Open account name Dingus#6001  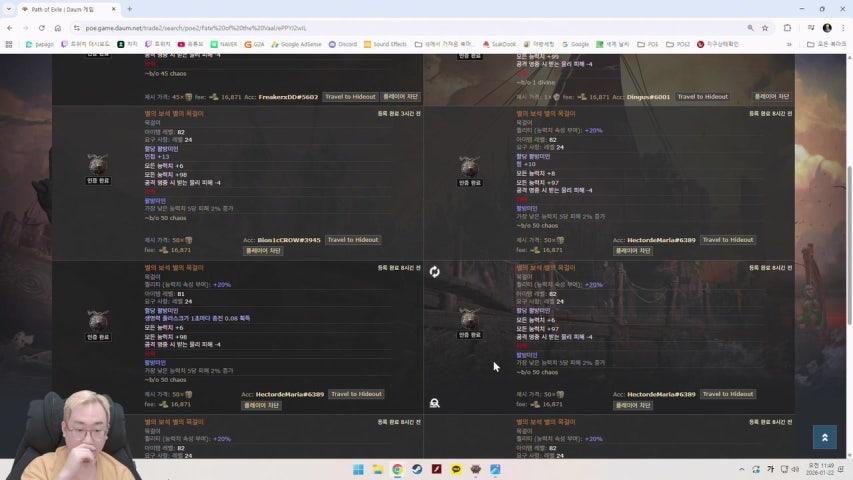(648, 97)
